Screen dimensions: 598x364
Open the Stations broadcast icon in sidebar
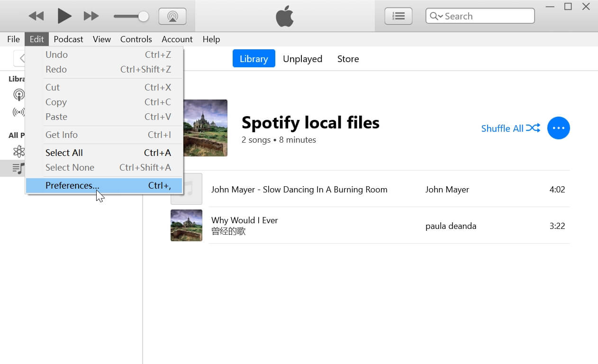[x=19, y=112]
